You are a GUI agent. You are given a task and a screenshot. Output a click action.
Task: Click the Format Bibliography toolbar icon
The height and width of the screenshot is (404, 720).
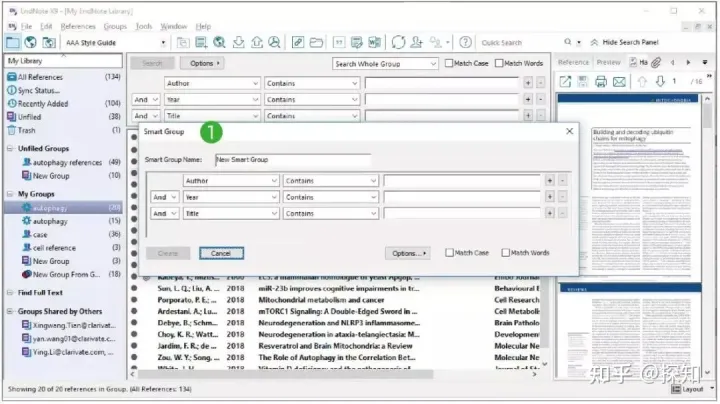tap(356, 43)
